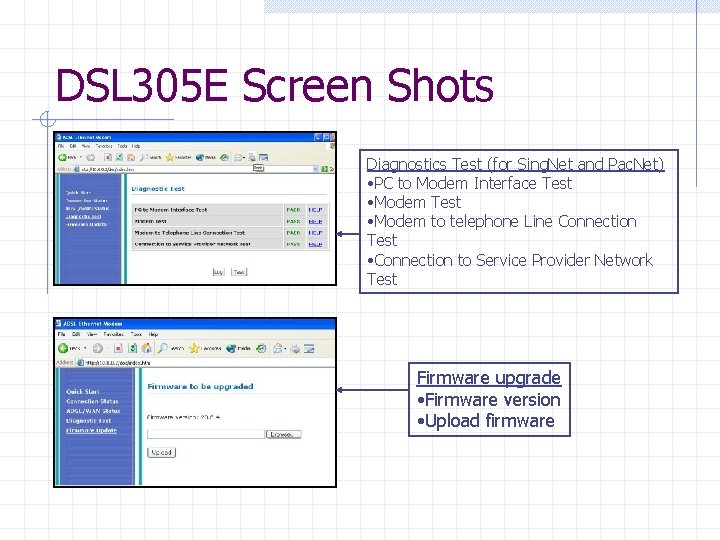Click Log button below diagnostic results
The height and width of the screenshot is (540, 720).
[219, 272]
